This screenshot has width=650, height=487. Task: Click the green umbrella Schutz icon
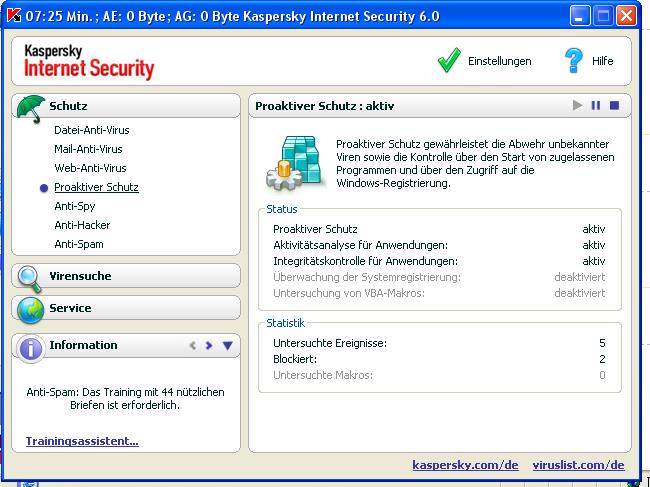pyautogui.click(x=31, y=107)
